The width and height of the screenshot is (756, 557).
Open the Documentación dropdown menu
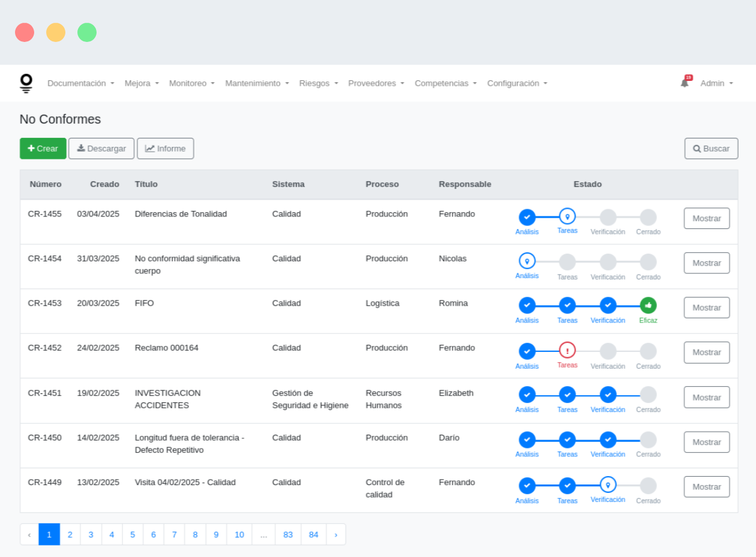click(x=81, y=83)
